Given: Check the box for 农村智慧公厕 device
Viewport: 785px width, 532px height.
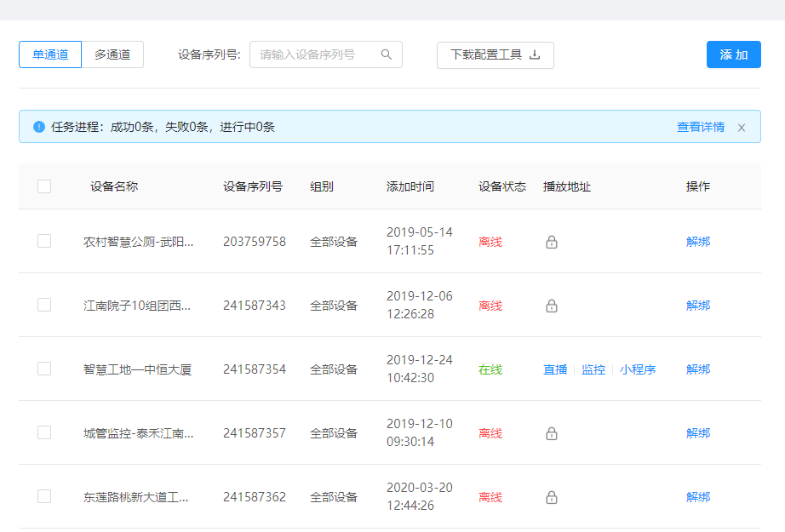Looking at the screenshot, I should coord(44,241).
